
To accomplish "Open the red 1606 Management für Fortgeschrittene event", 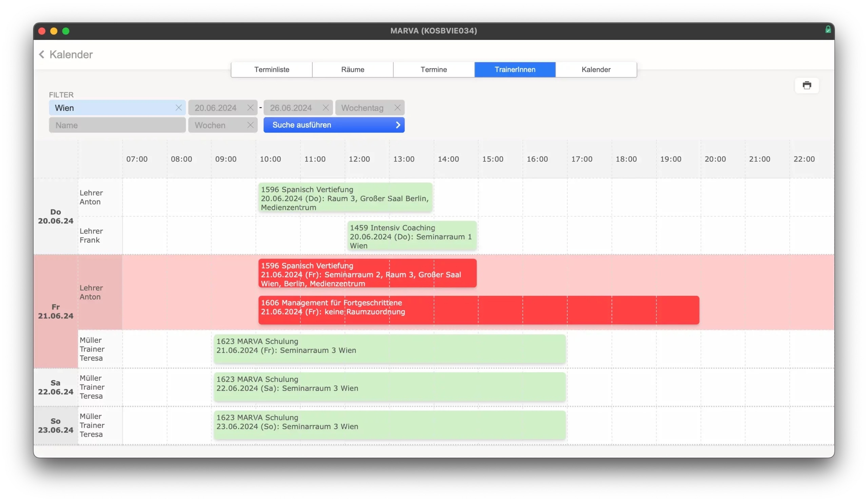I will click(x=478, y=310).
